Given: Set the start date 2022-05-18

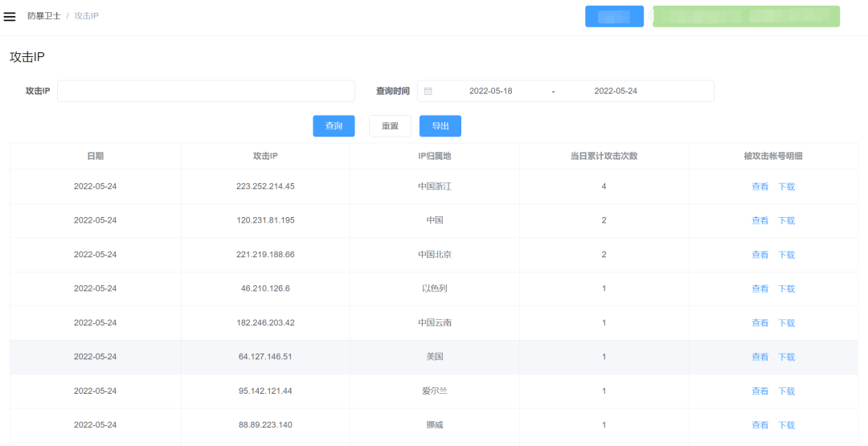Looking at the screenshot, I should [490, 92].
